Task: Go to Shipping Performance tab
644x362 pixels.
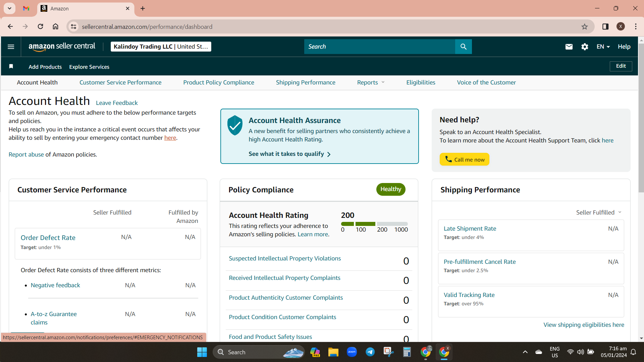Action: pyautogui.click(x=306, y=82)
